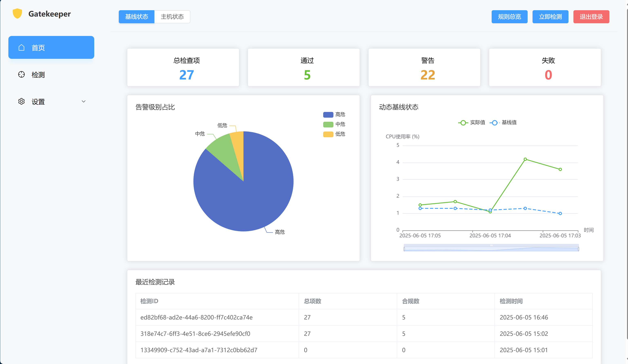Open 检测 using its target icon
The width and height of the screenshot is (628, 364).
pos(21,74)
